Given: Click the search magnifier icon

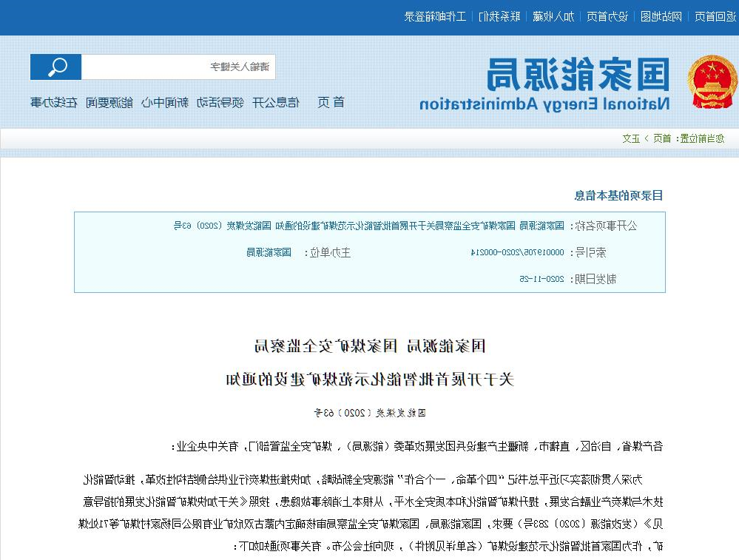Looking at the screenshot, I should coord(56,67).
